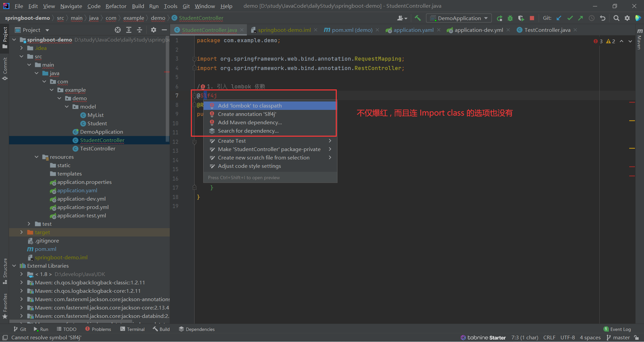644x342 pixels.
Task: Select Add 'lombok' to classpath
Action: pyautogui.click(x=270, y=106)
